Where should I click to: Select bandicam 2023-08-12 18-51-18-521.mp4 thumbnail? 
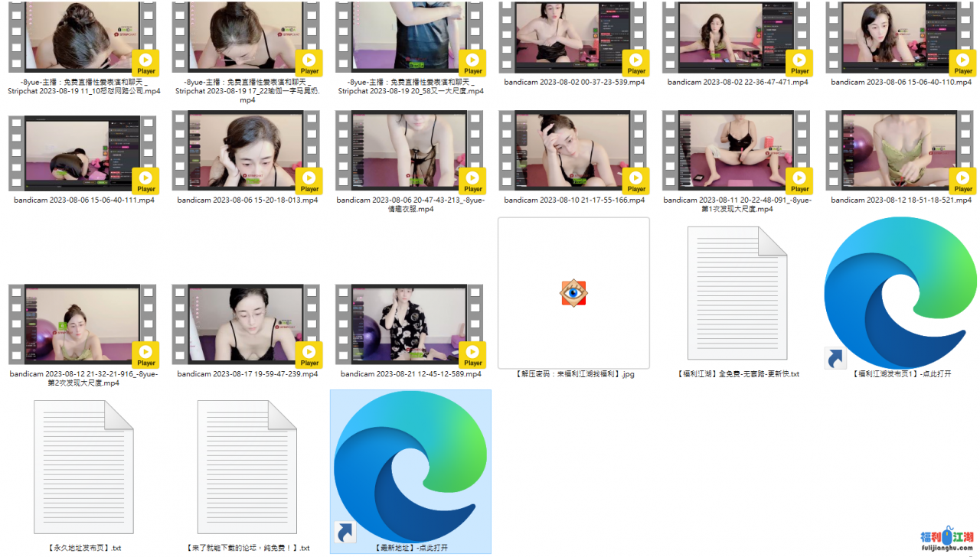pos(900,151)
